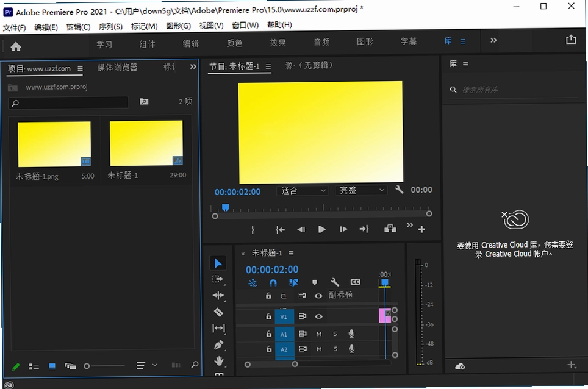
Task: Solo track A2
Action: point(335,349)
